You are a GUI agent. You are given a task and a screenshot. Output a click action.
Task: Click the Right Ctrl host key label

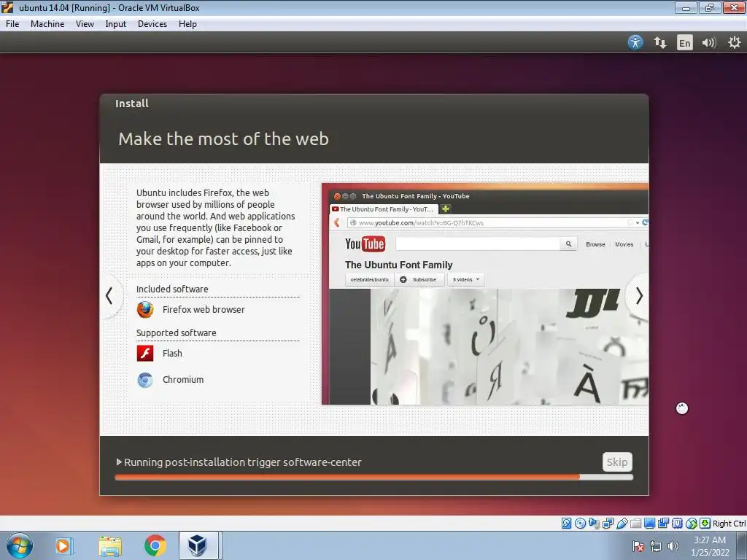(729, 524)
